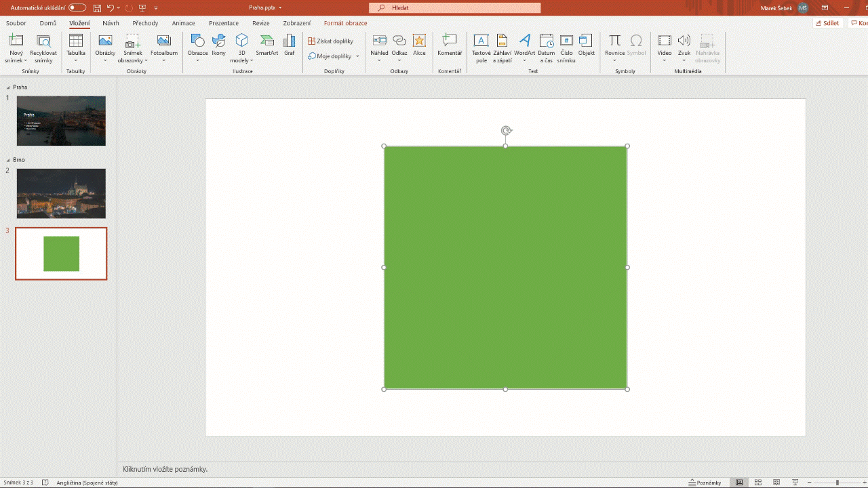Open Záhlaví a zápatí settings

[x=502, y=47]
